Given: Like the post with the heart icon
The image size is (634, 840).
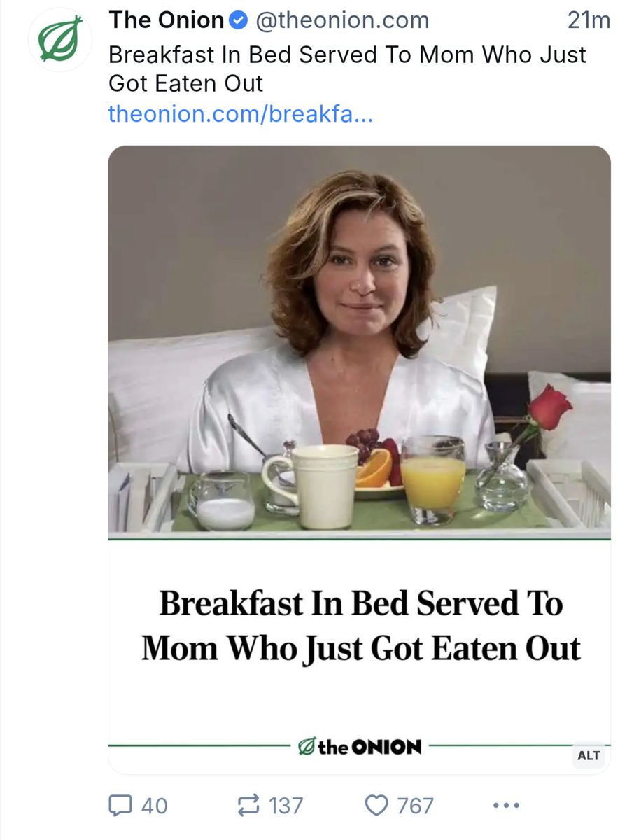Looking at the screenshot, I should click(x=377, y=805).
